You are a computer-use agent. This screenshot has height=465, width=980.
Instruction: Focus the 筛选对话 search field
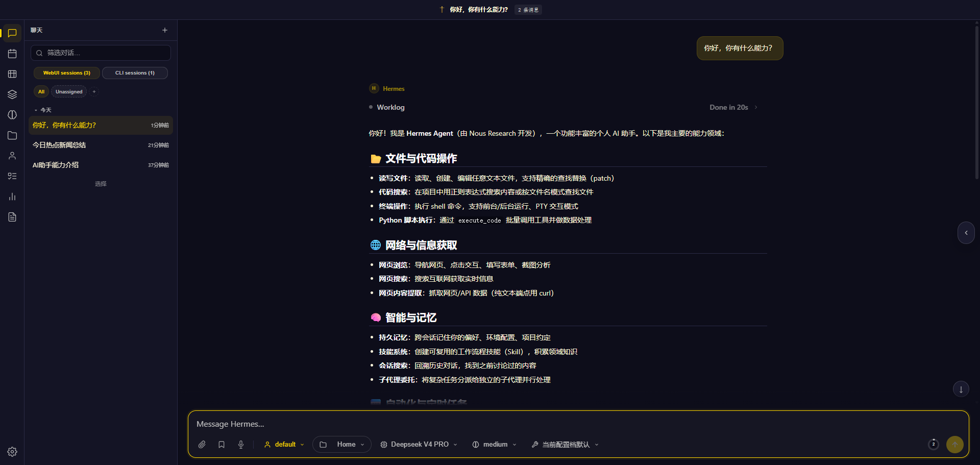(101, 53)
